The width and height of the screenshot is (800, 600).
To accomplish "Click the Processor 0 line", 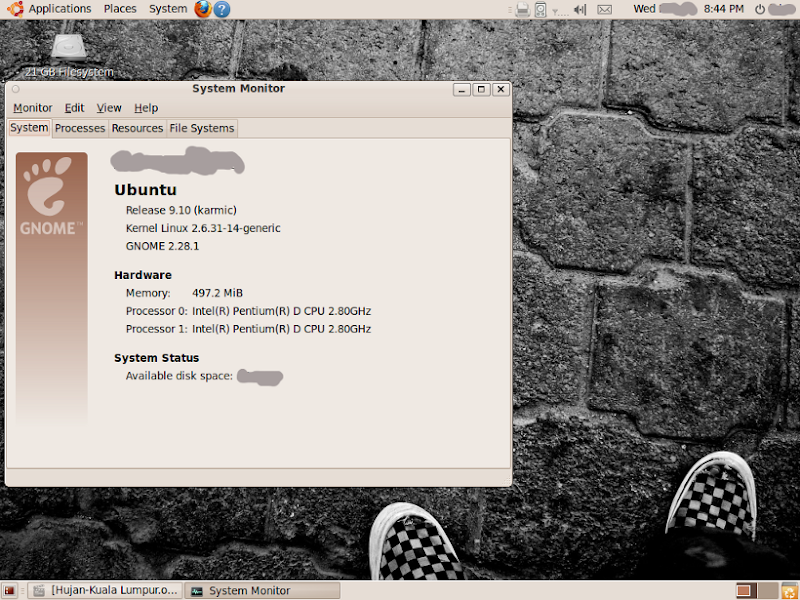I will point(248,311).
